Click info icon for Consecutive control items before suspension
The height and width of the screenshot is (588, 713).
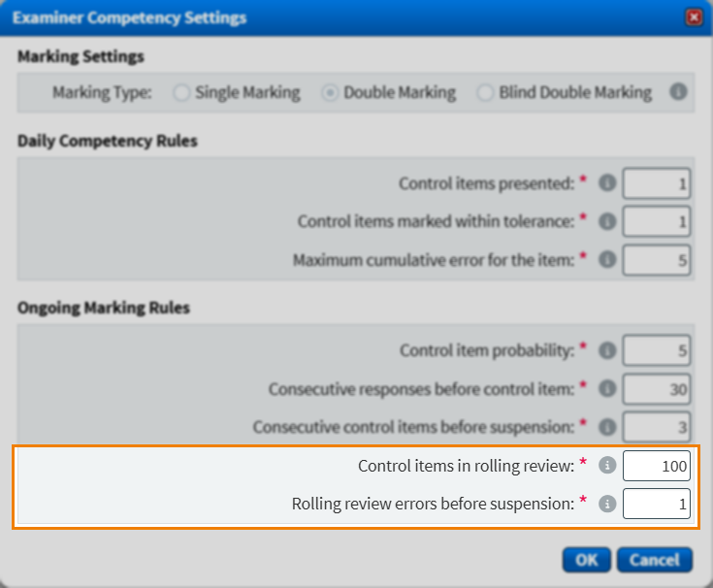[608, 426]
